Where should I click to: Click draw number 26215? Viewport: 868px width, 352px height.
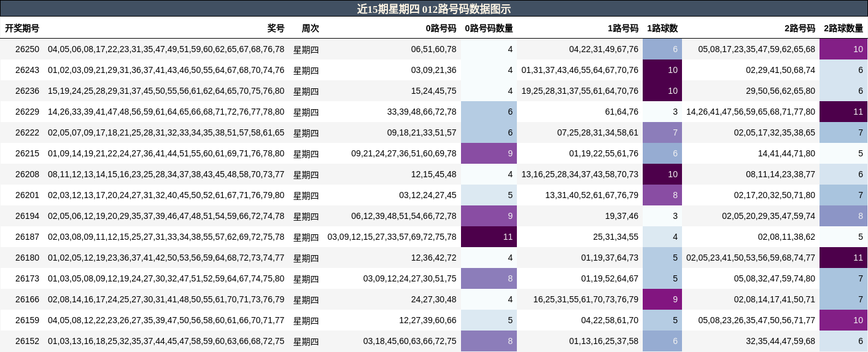pos(27,153)
